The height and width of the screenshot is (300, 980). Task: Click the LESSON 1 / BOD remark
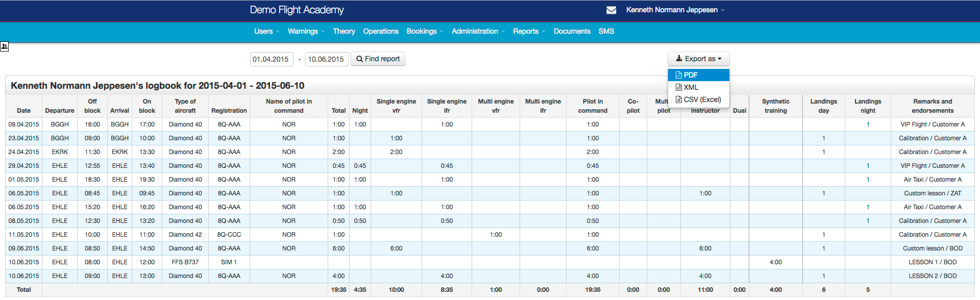coord(933,262)
